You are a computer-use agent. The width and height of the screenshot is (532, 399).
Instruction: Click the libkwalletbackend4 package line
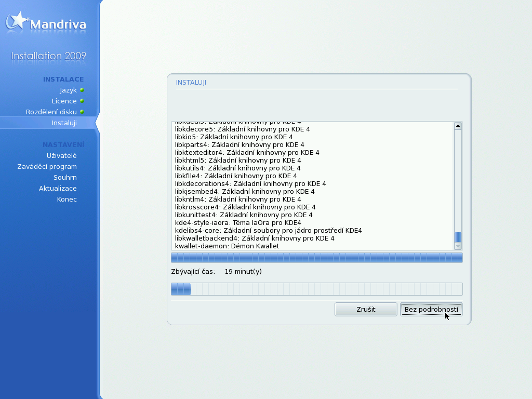pyautogui.click(x=255, y=238)
